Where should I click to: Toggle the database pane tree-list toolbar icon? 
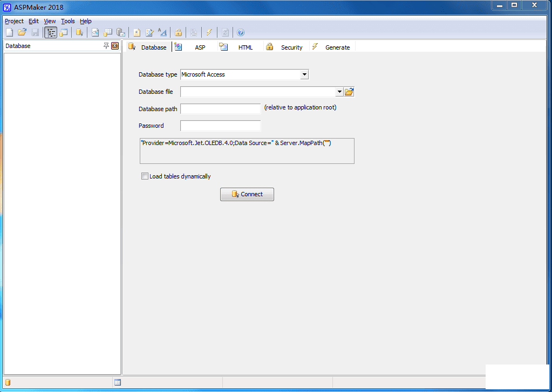click(x=51, y=33)
